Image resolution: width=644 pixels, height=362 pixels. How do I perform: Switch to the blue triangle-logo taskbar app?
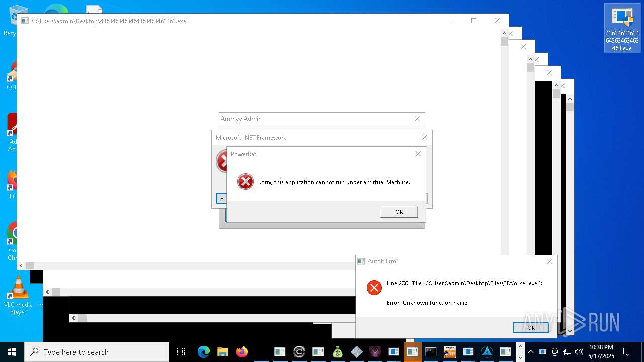[487, 352]
